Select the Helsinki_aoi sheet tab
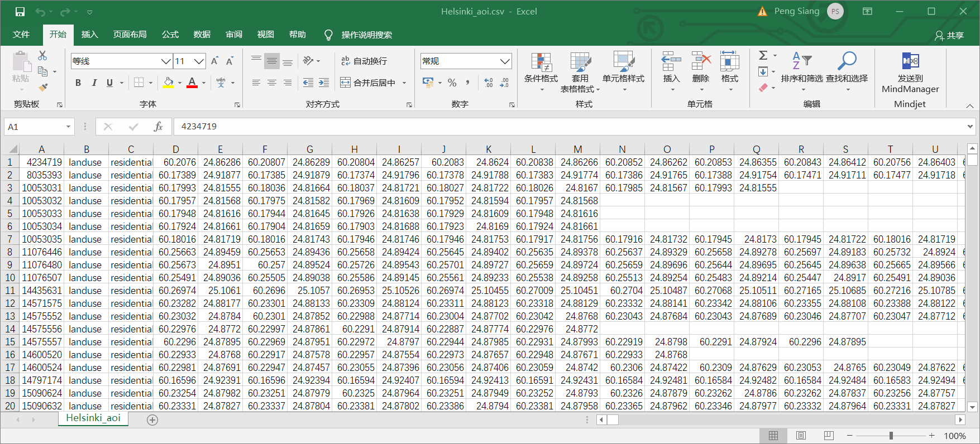The image size is (980, 444). [x=93, y=418]
